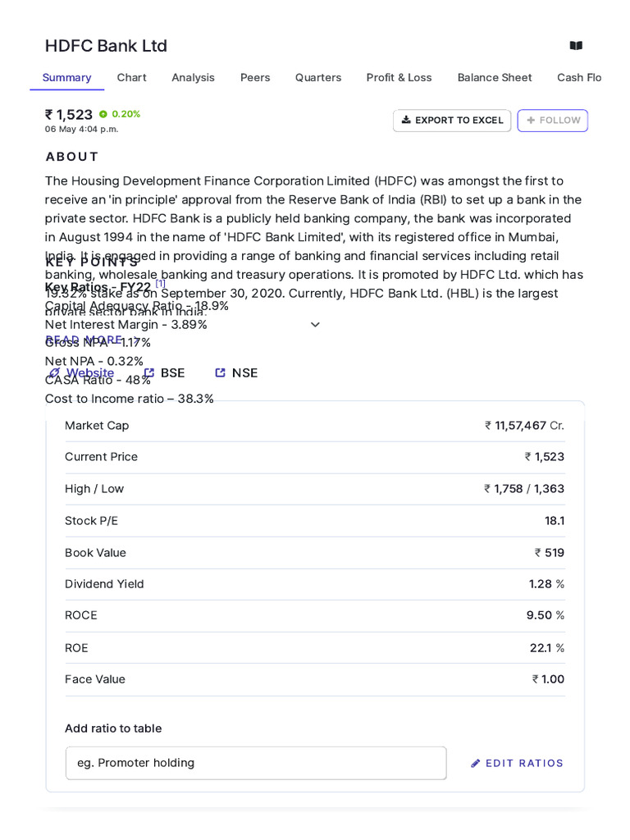Click the Follow button
This screenshot has height=840, width=630.
pos(553,121)
